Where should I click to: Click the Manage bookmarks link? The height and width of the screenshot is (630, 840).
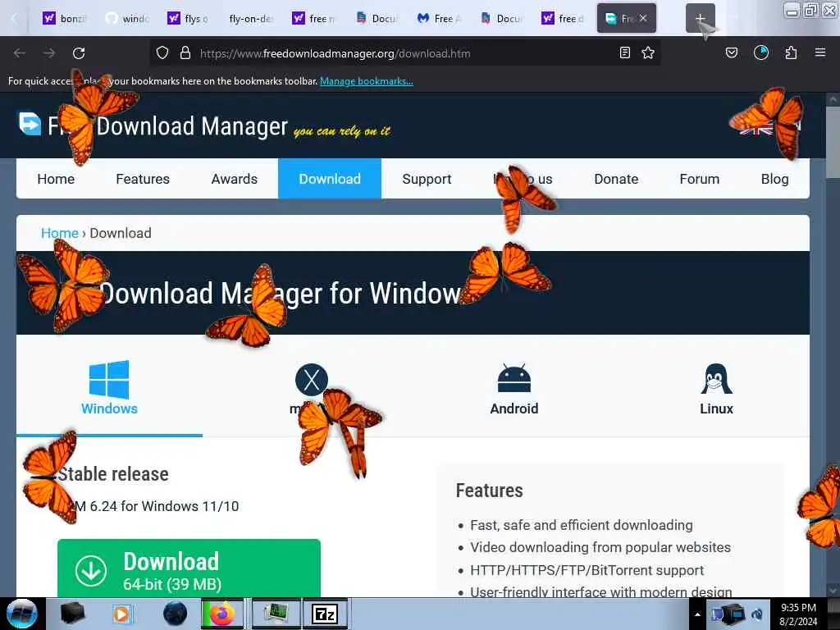pyautogui.click(x=367, y=81)
